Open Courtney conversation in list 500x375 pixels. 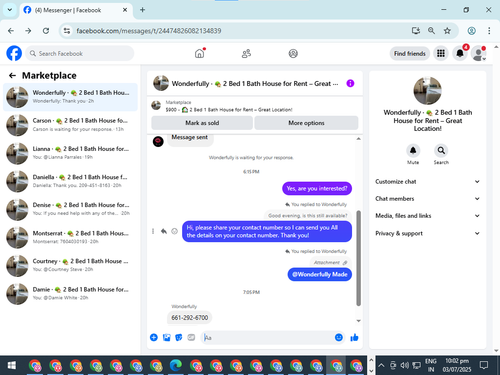[x=70, y=265]
